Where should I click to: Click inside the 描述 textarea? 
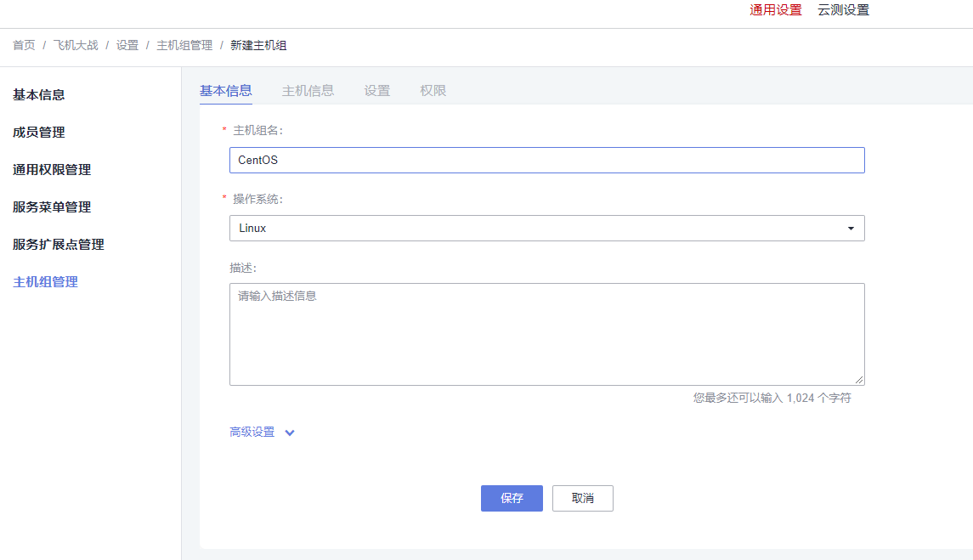546,335
